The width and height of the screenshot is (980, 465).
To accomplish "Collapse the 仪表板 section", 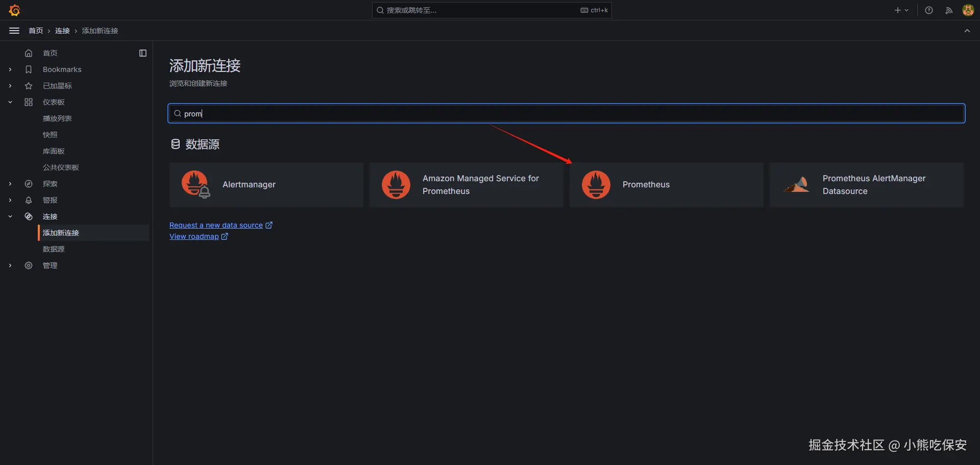I will (10, 102).
